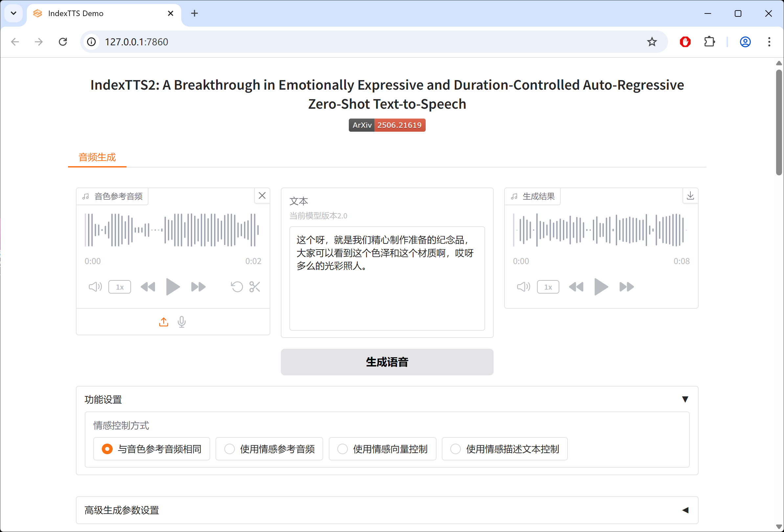
Task: Reload the page in the browser
Action: (x=63, y=42)
